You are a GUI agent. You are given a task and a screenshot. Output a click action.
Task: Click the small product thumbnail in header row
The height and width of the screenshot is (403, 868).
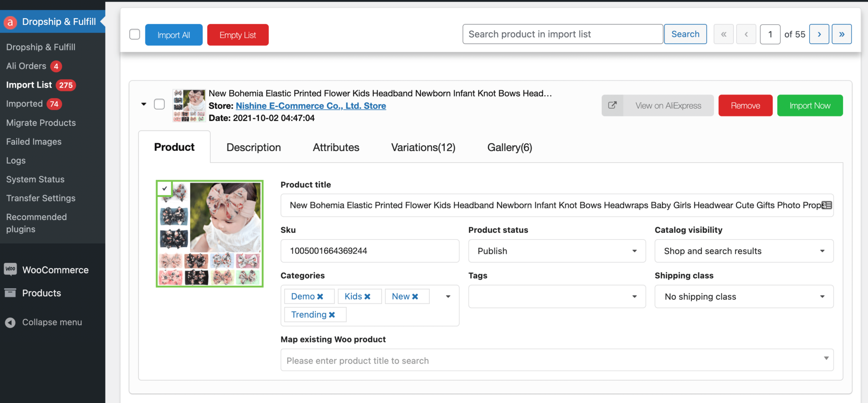[189, 105]
